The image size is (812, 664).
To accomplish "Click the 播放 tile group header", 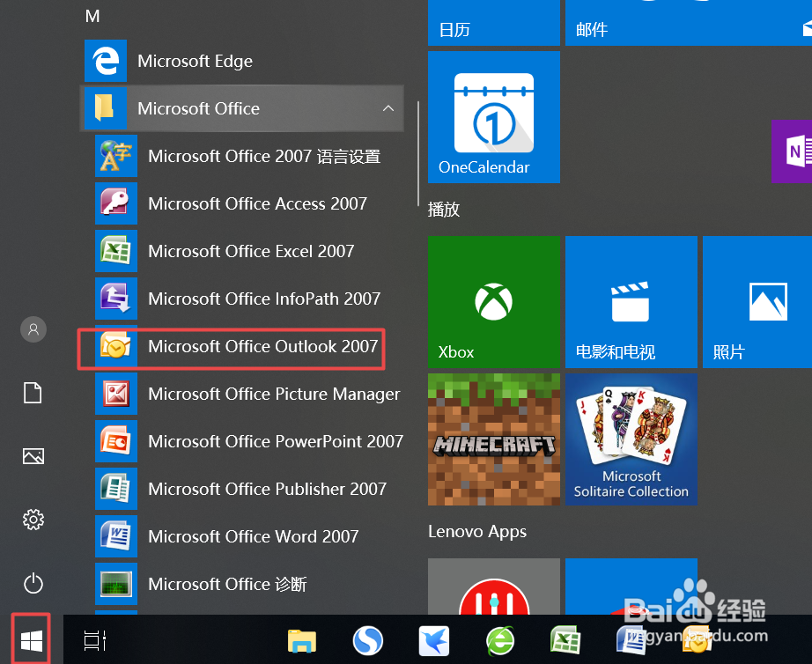I will 443,210.
